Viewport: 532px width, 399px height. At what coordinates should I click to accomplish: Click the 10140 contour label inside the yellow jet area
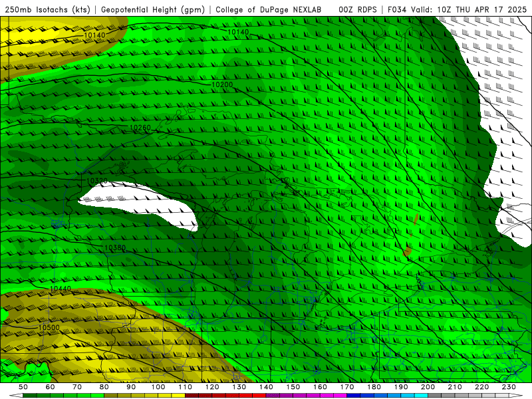pyautogui.click(x=94, y=35)
